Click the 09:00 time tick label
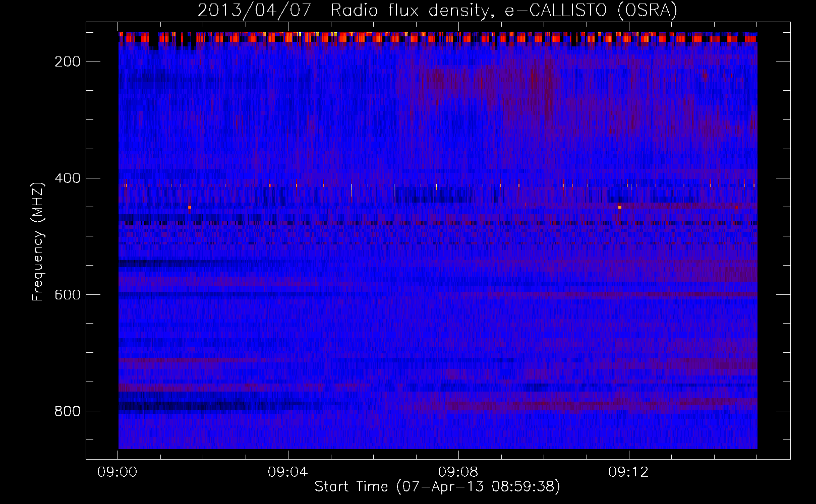816x504 pixels. pyautogui.click(x=118, y=472)
